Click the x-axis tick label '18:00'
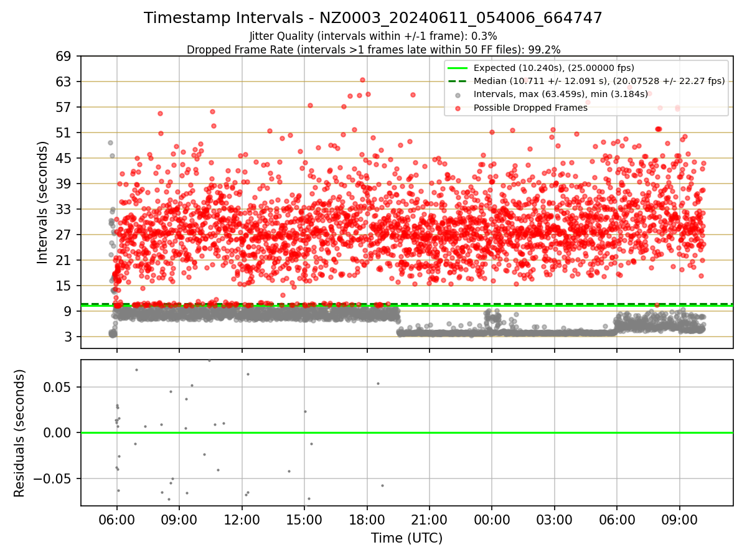 pyautogui.click(x=367, y=519)
